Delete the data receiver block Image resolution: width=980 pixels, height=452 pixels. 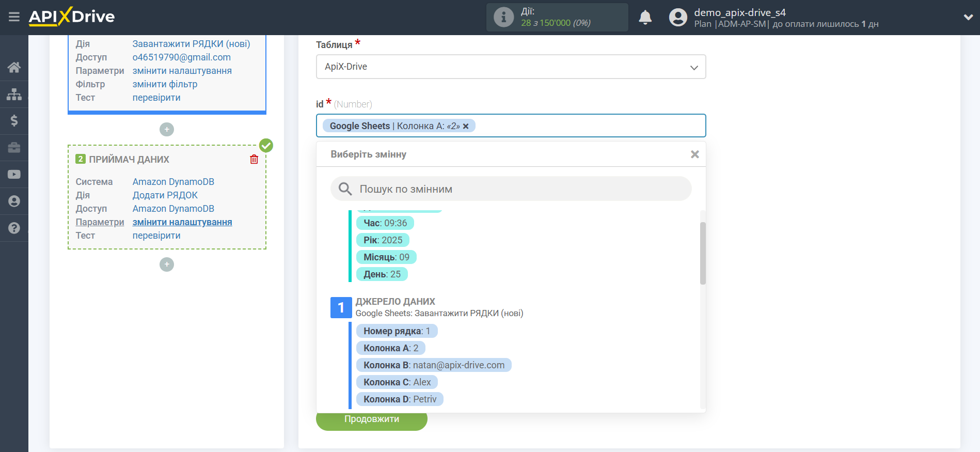[x=254, y=159]
